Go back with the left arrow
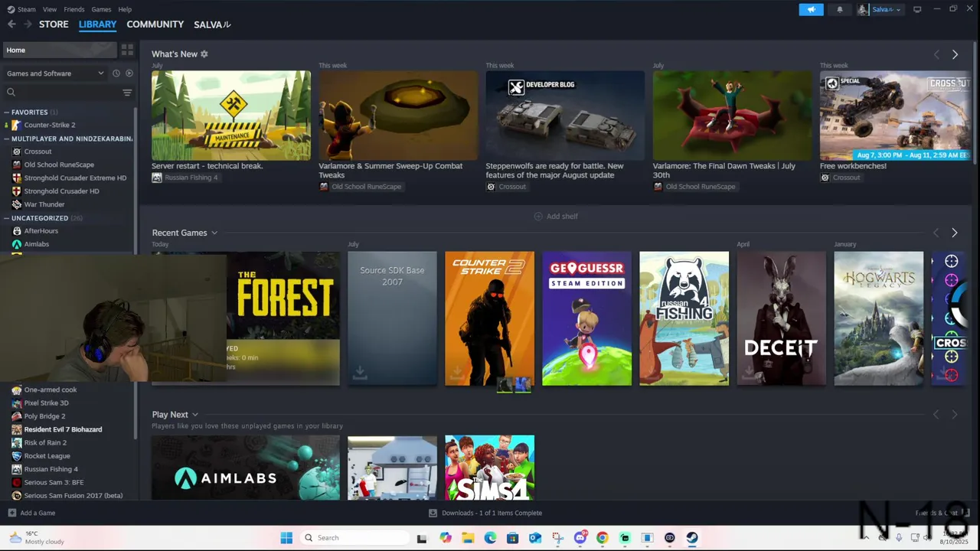Image resolution: width=980 pixels, height=551 pixels. [x=11, y=24]
